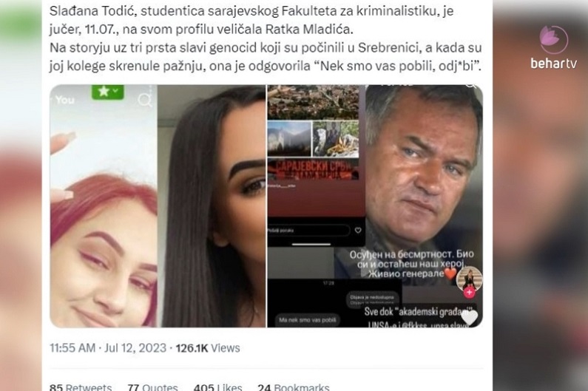This screenshot has height=391, width=588.
Task: Open the 24 Bookmarks count
Action: (x=294, y=387)
